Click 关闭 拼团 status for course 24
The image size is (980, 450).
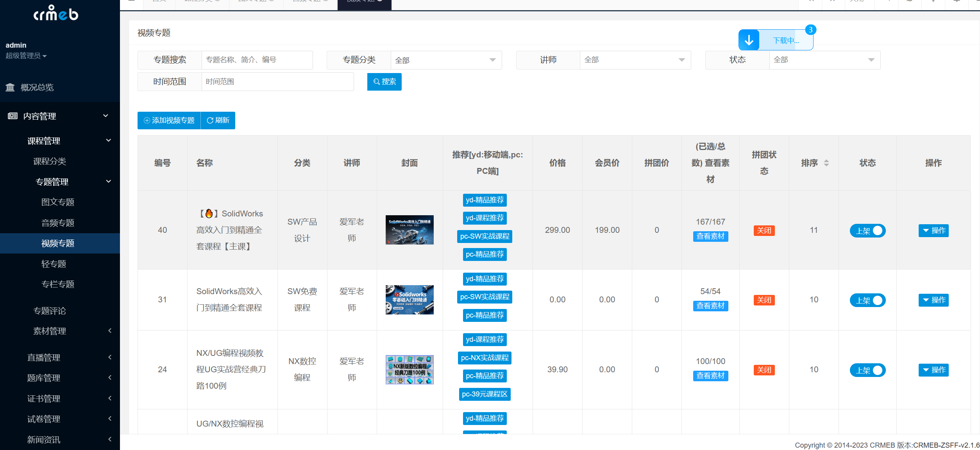click(764, 370)
